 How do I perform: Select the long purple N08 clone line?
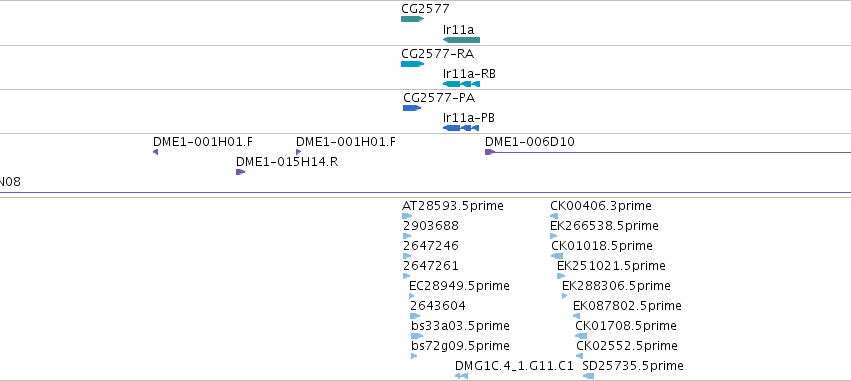pos(426,192)
